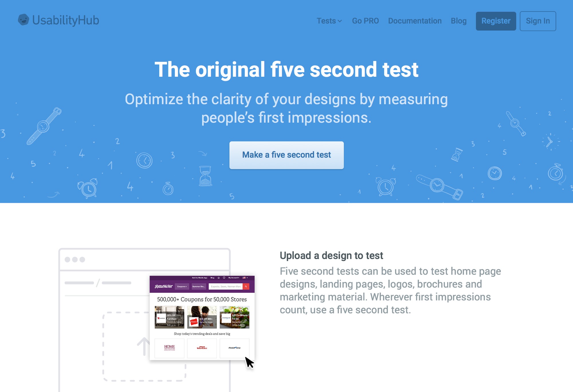Viewport: 573px width, 392px height.
Task: Click the Make a five second test button
Action: click(286, 154)
